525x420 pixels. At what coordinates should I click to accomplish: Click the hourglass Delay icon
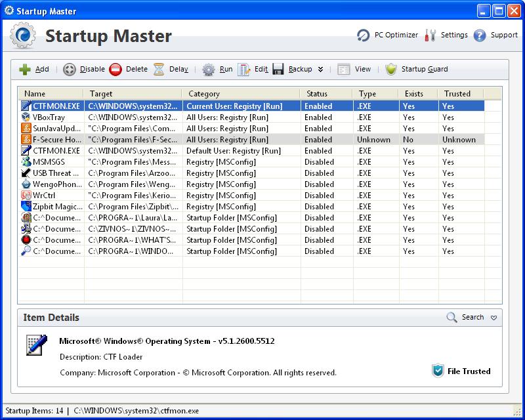point(159,70)
